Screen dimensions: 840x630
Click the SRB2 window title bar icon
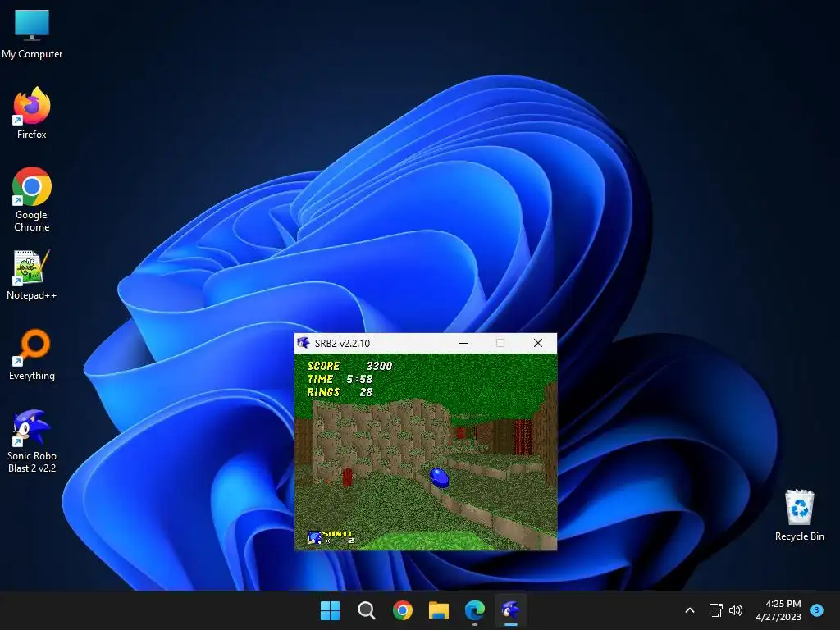click(304, 343)
